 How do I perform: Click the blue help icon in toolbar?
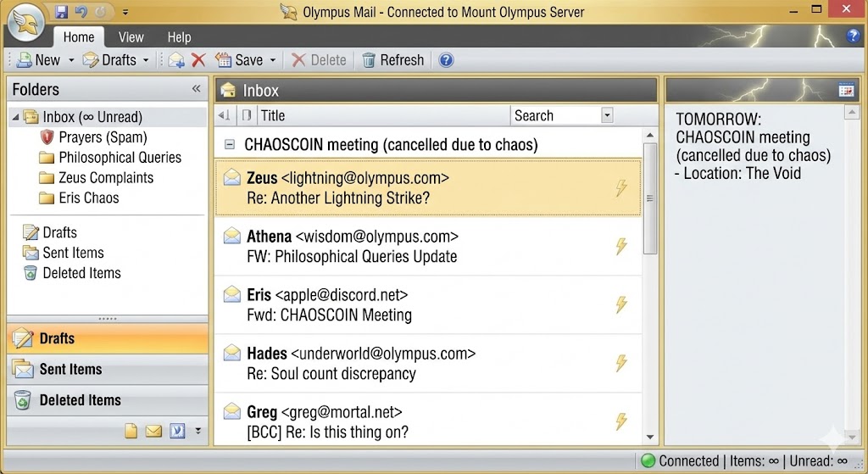tap(446, 60)
